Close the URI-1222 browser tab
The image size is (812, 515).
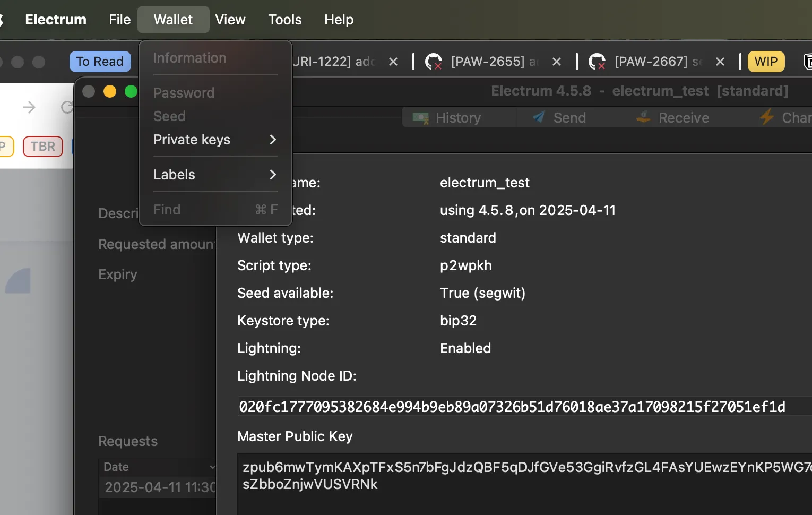(393, 62)
